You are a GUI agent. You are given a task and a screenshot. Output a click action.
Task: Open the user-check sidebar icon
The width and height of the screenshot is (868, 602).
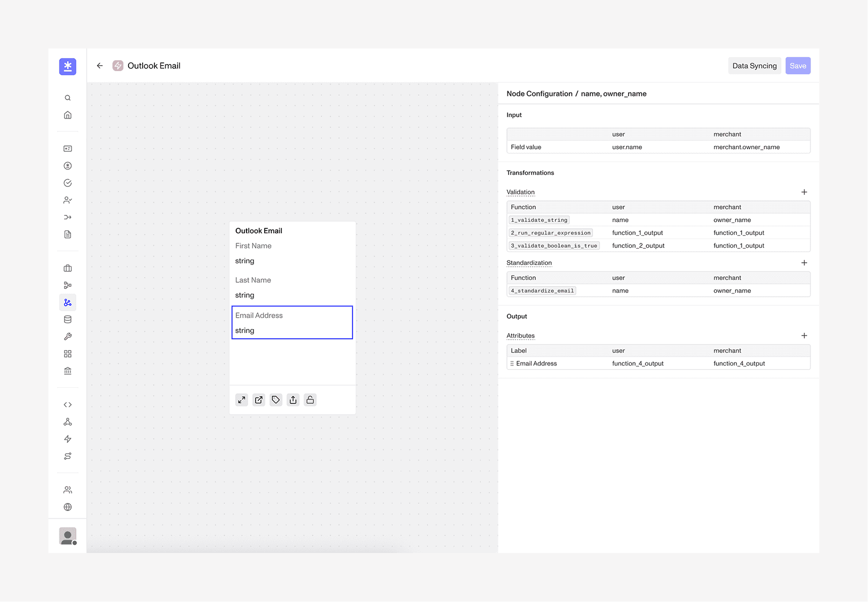[x=68, y=200]
